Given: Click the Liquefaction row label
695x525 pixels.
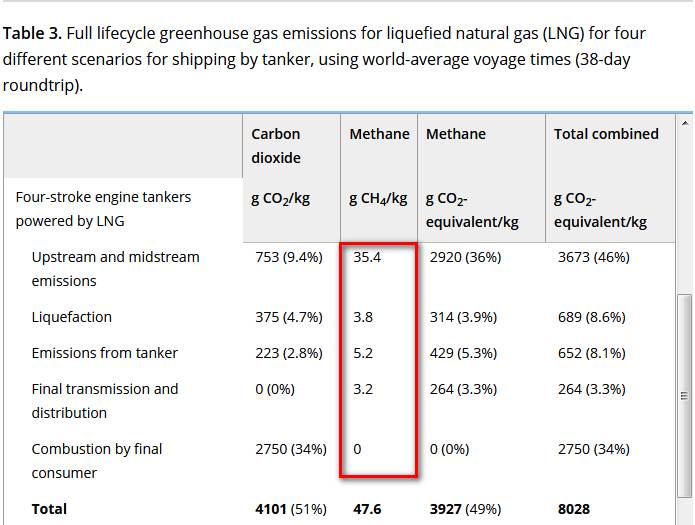Looking at the screenshot, I should point(72,317).
